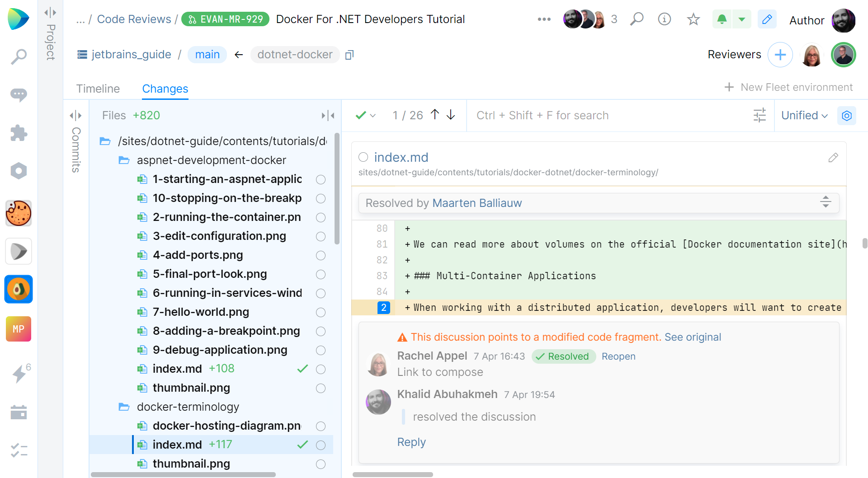
Task: Switch to the Changes tab
Action: 165,89
